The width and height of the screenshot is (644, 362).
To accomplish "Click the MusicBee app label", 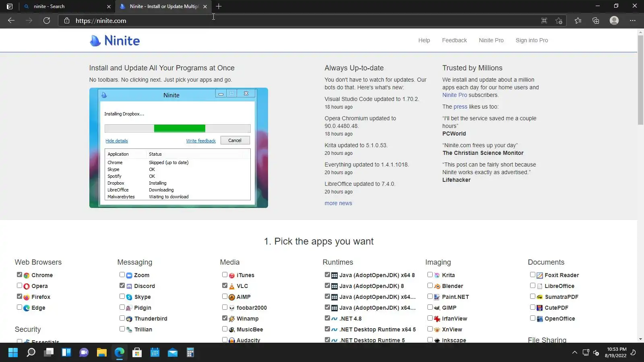I will pyautogui.click(x=250, y=330).
